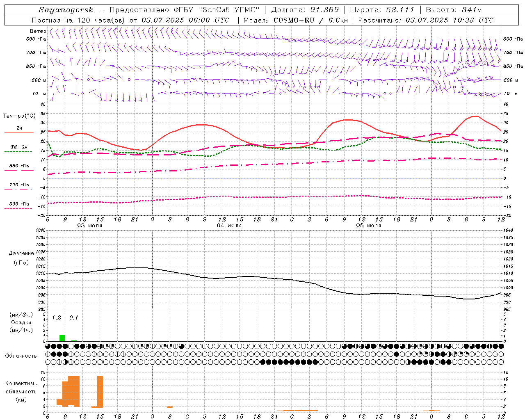Click the small orange convective marker at 3h on 04 июля
The width and height of the screenshot is (525, 420).
[x=170, y=407]
